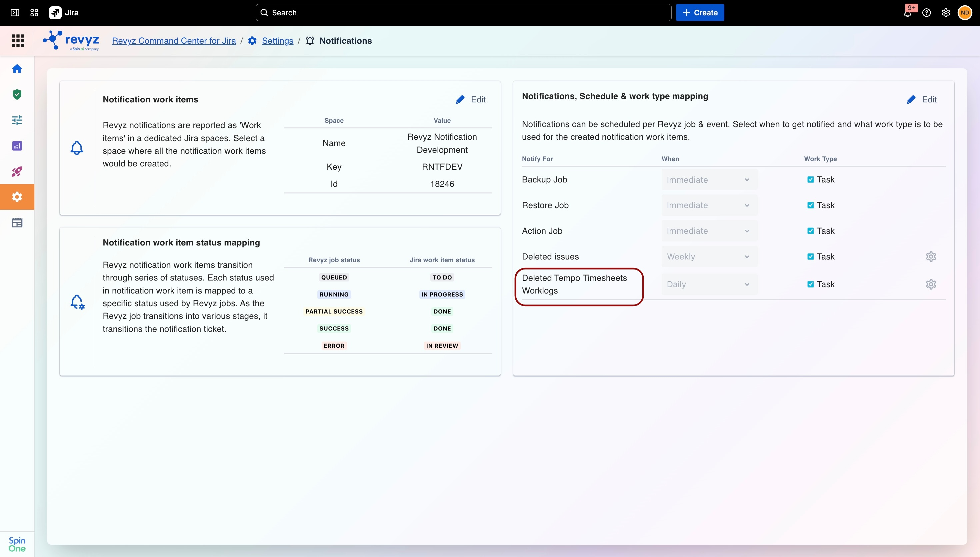Open the Weekly dropdown for Deleted issues
Screen dimensions: 980x557
(709, 257)
